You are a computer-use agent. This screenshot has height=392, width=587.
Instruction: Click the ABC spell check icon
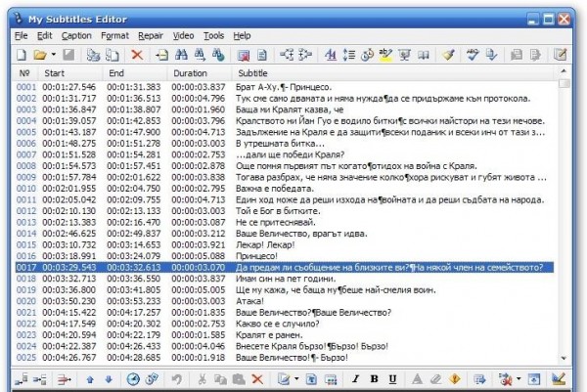pos(473,55)
